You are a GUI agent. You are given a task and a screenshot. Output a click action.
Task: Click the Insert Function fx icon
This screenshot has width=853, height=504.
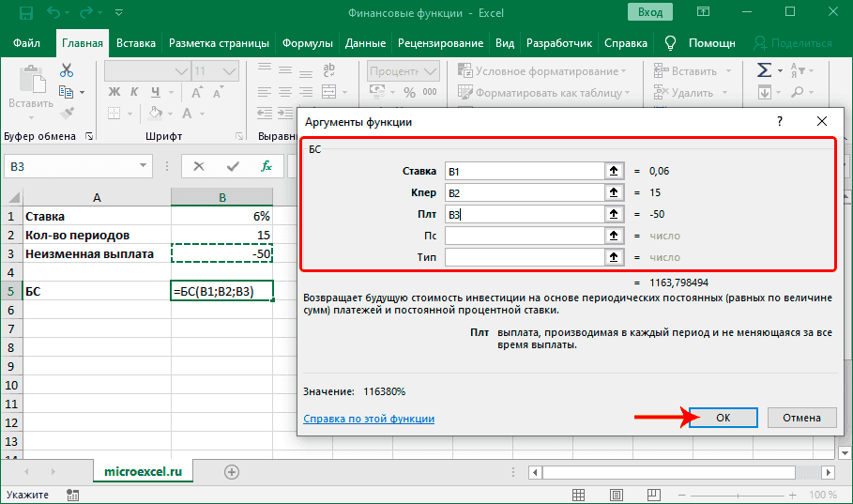click(x=267, y=166)
